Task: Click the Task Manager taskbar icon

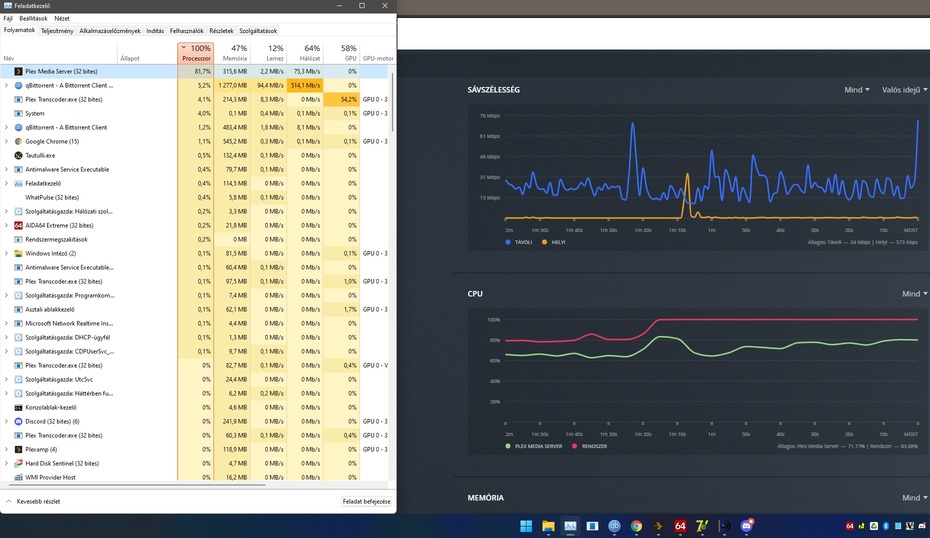Action: click(570, 526)
